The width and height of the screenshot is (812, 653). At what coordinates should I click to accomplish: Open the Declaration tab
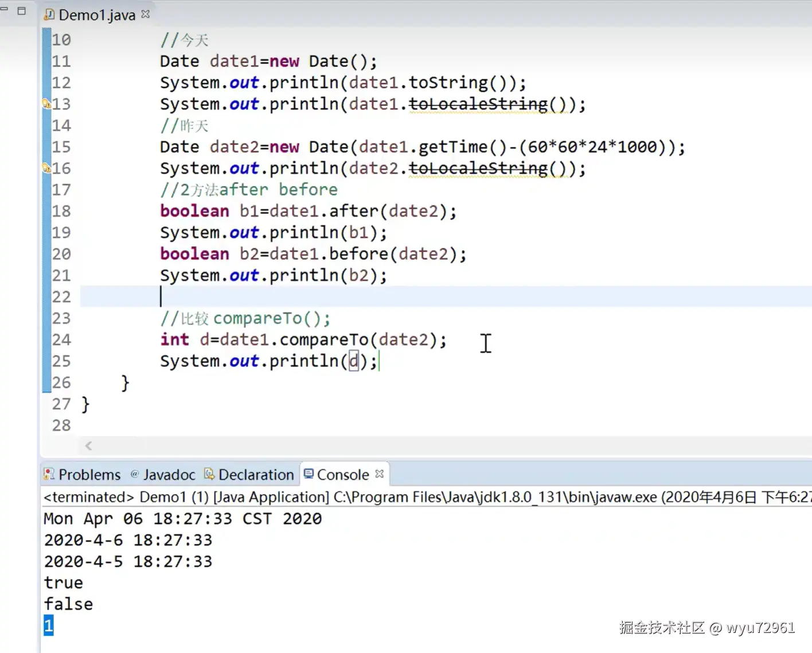click(x=249, y=475)
